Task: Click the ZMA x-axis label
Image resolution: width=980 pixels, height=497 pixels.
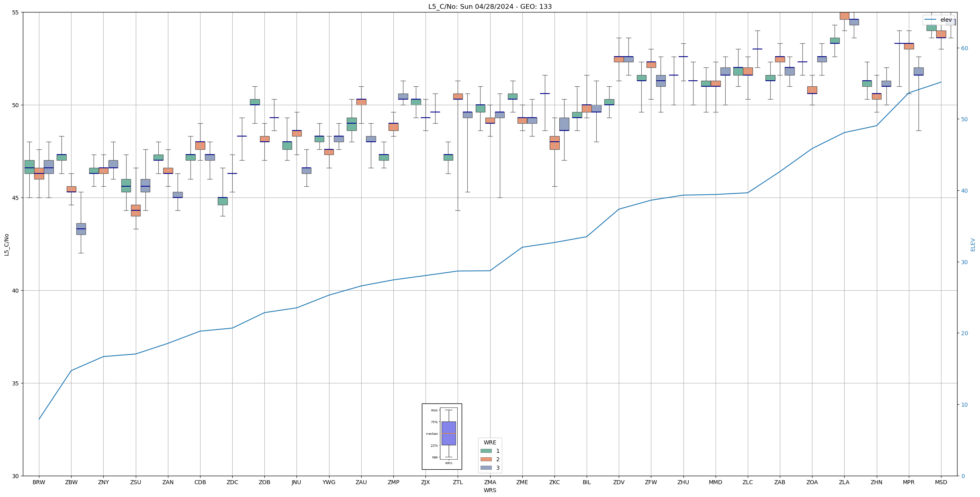Action: tap(490, 483)
